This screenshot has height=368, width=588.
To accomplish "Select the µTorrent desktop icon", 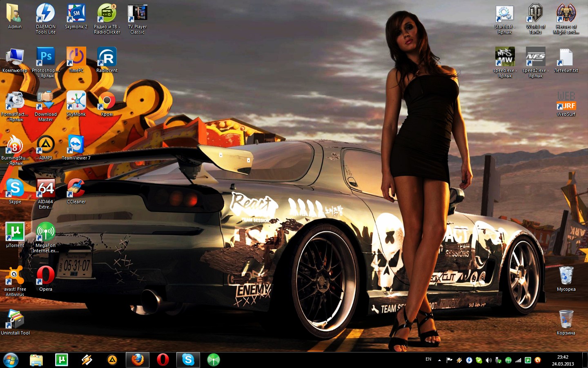I will click(x=15, y=236).
